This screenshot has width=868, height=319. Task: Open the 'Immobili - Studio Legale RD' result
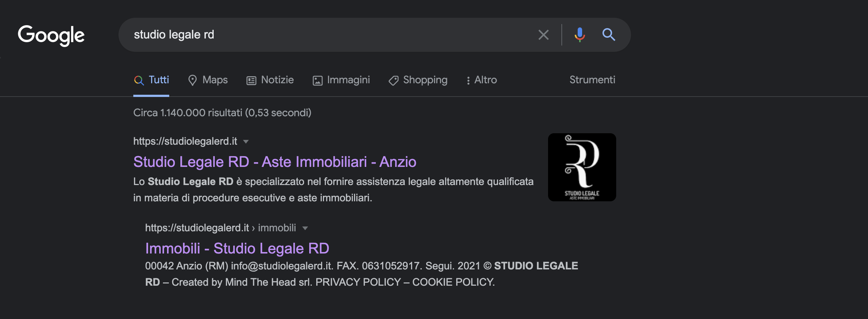pyautogui.click(x=237, y=248)
